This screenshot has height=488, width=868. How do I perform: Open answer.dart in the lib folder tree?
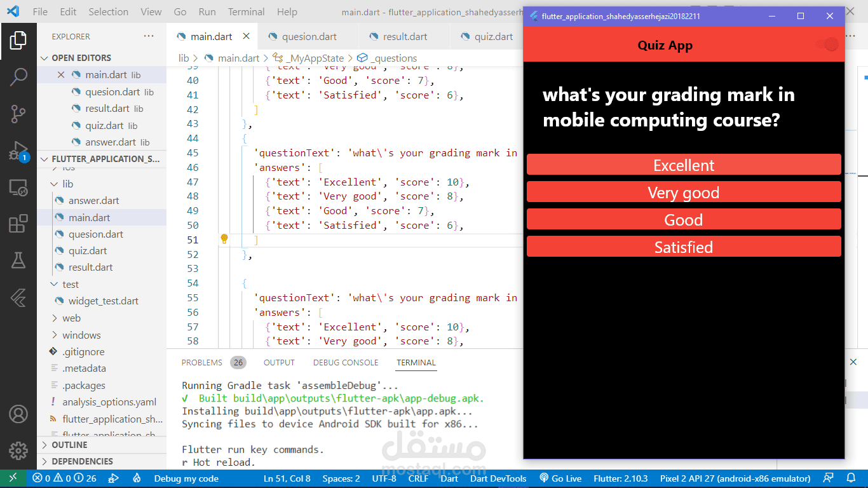(x=93, y=201)
